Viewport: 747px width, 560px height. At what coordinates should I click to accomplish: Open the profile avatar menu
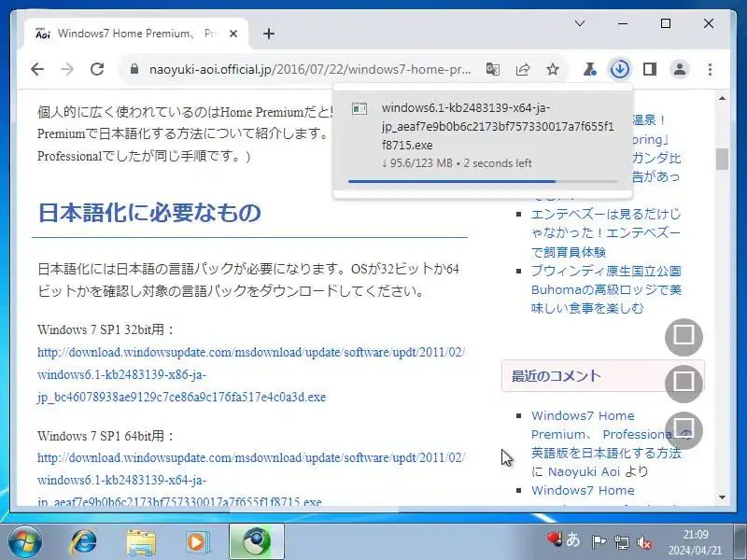(680, 69)
